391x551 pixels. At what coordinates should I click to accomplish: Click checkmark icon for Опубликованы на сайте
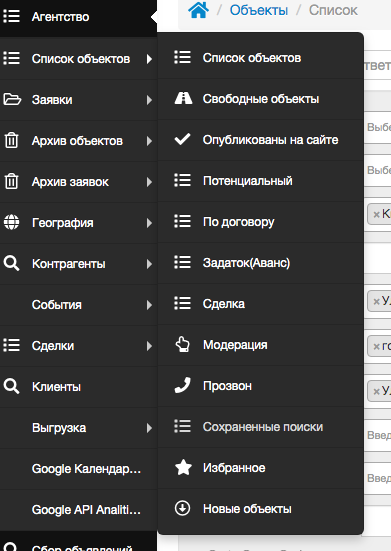(x=183, y=139)
